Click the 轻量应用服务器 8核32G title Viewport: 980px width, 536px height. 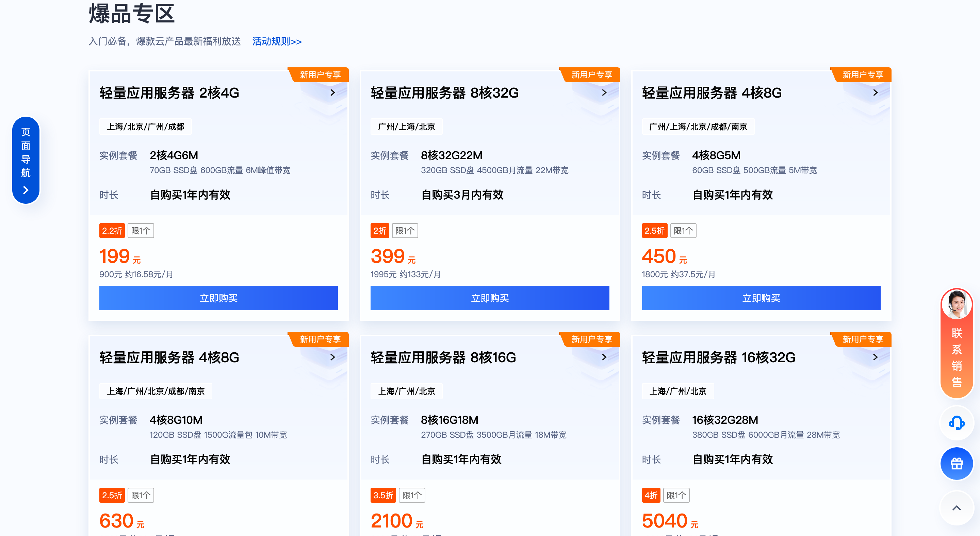pyautogui.click(x=444, y=93)
